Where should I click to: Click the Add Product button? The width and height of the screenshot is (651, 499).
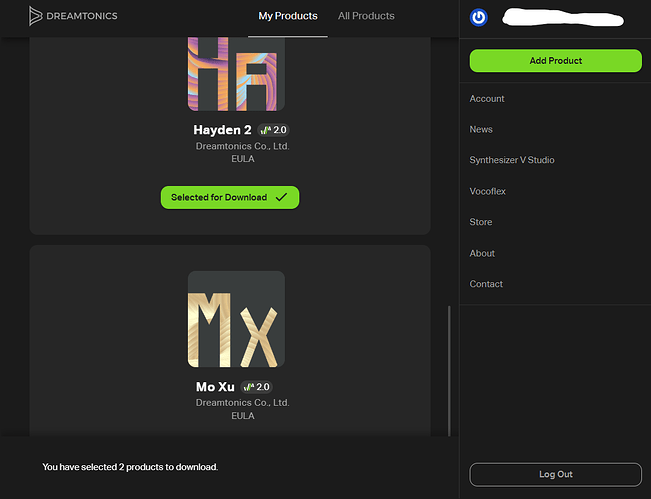[x=556, y=61]
